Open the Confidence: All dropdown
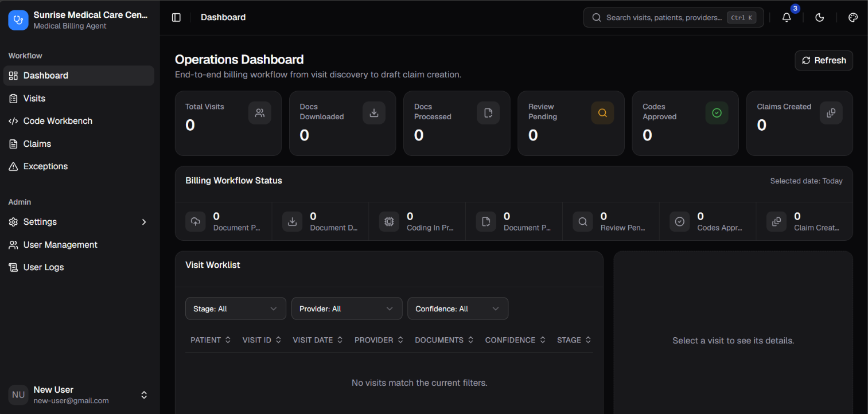Image resolution: width=868 pixels, height=414 pixels. (458, 308)
